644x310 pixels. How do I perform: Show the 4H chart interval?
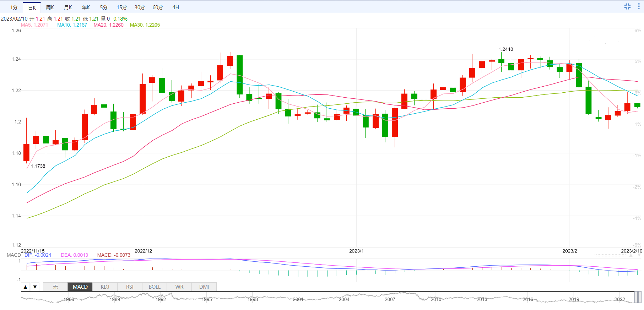(175, 7)
